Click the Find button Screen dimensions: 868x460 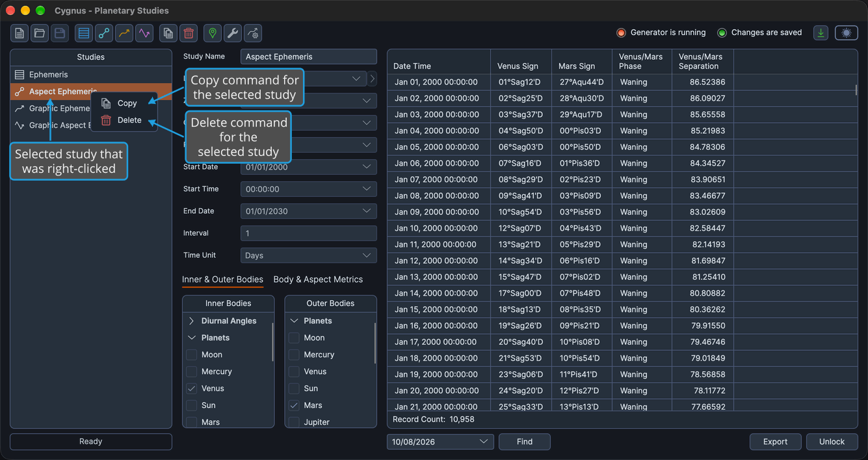pyautogui.click(x=525, y=442)
